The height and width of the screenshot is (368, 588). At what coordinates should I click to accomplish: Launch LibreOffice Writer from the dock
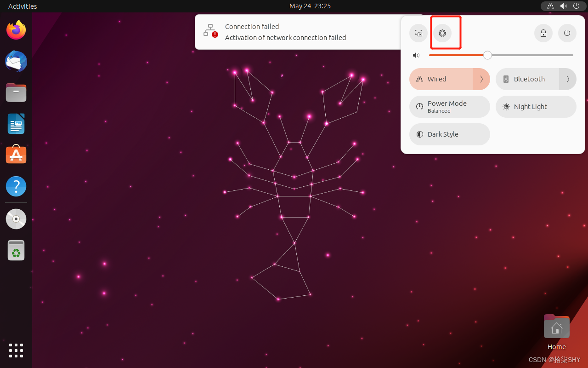tap(16, 124)
